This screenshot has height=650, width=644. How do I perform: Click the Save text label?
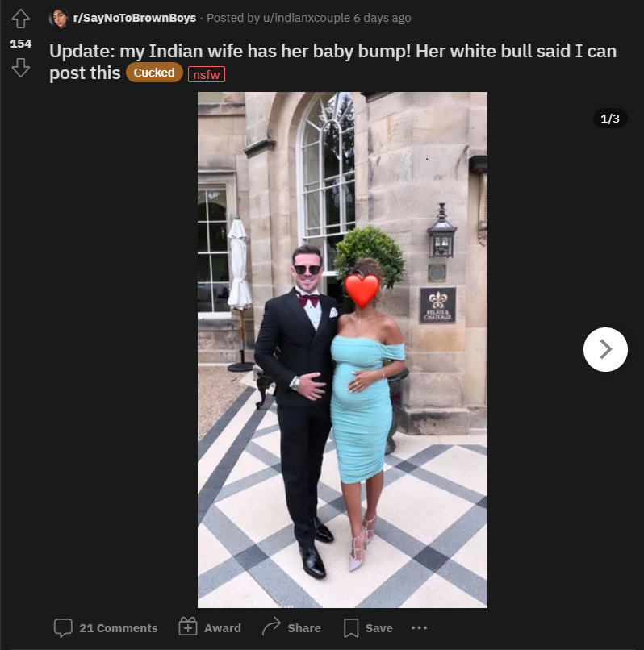click(x=378, y=628)
